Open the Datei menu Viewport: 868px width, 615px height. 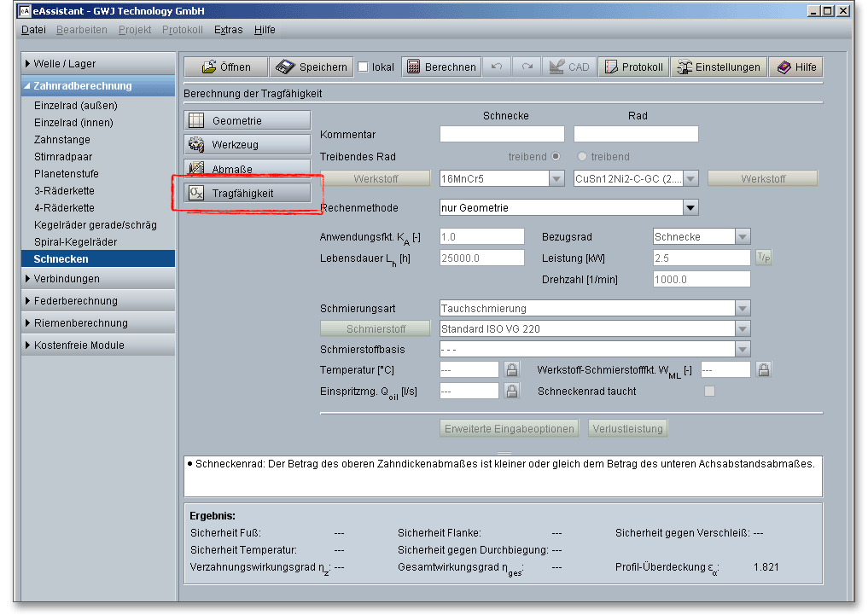(33, 30)
